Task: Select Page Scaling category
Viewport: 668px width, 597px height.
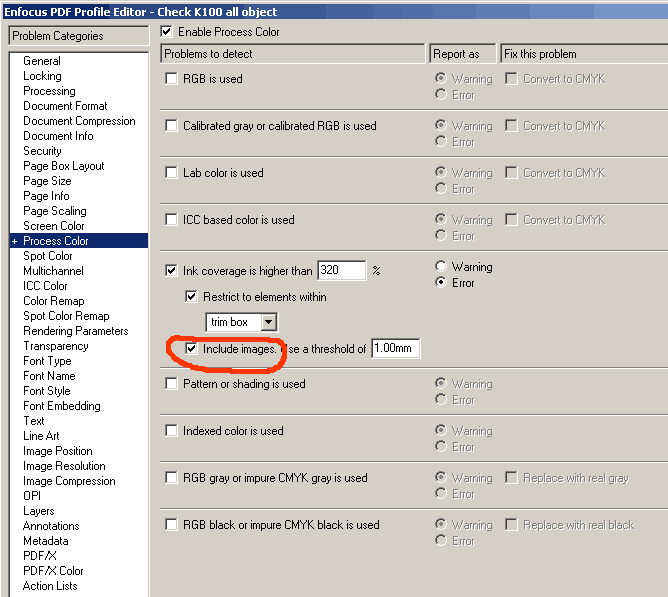Action: point(55,211)
